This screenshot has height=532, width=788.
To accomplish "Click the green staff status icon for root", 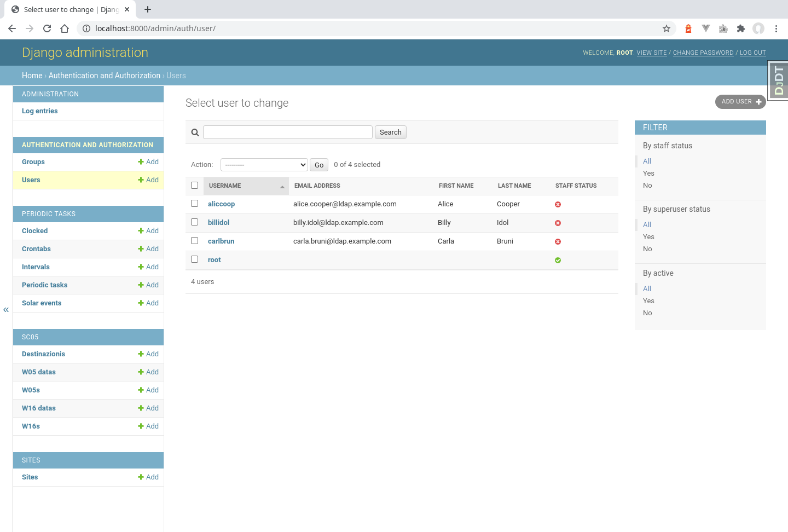I will pos(558,260).
